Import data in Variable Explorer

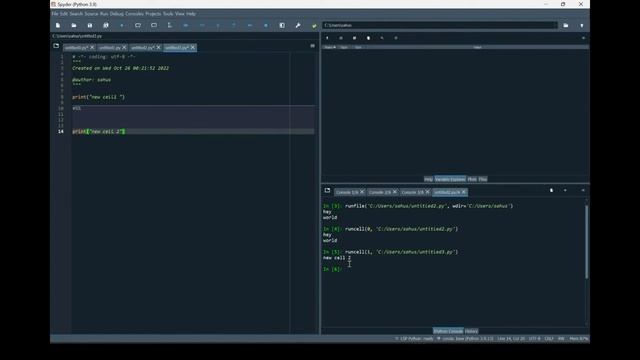pyautogui.click(x=327, y=38)
